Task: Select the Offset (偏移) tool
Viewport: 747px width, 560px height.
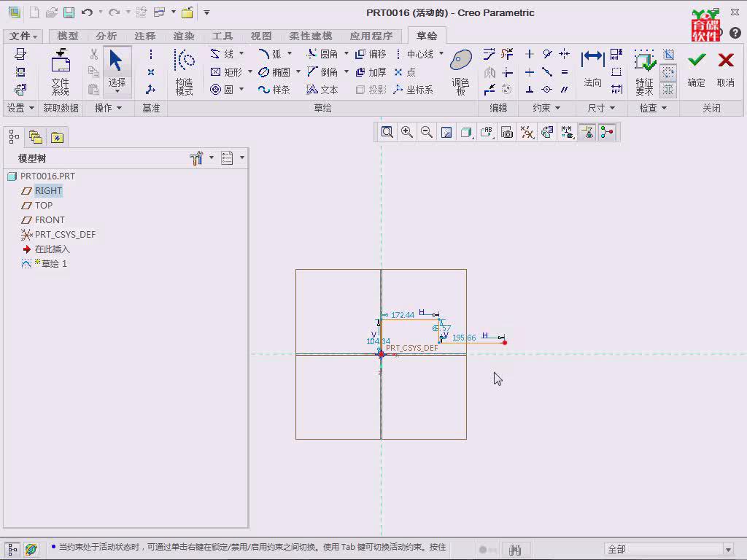Action: (x=371, y=54)
